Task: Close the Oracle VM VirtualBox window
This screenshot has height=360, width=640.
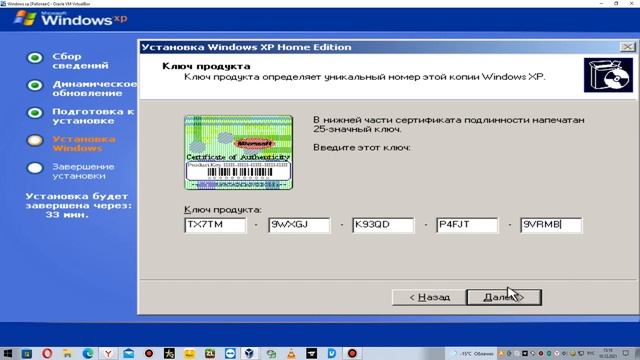Action: tap(631, 3)
